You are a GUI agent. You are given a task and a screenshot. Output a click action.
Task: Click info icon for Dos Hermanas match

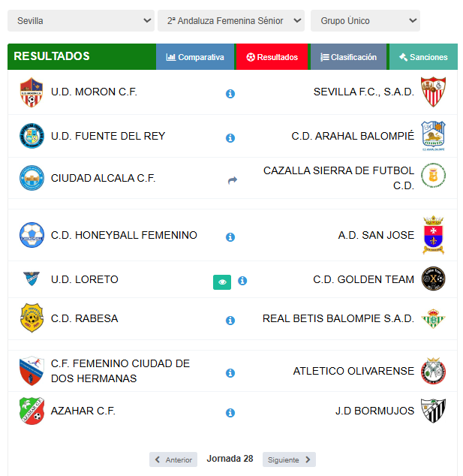230,373
